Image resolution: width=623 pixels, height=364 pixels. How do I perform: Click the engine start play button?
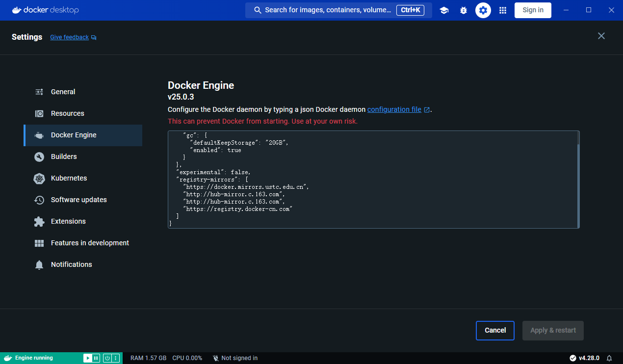pyautogui.click(x=88, y=358)
